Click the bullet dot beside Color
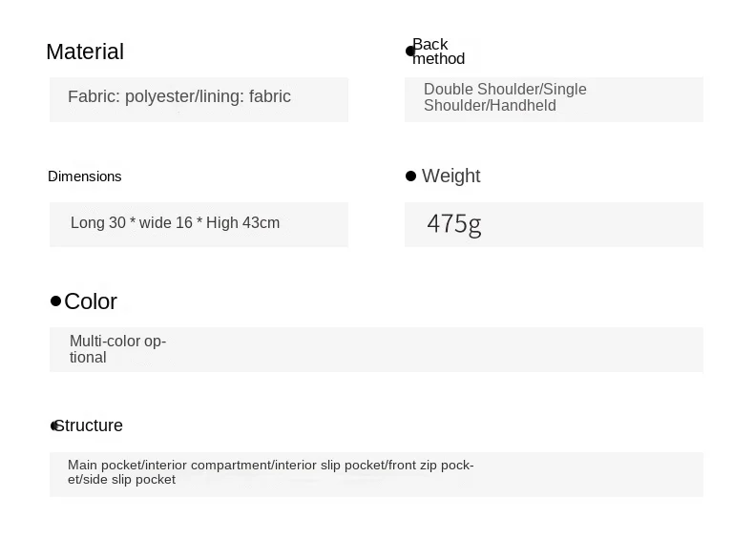This screenshot has height=560, width=754. coord(55,301)
